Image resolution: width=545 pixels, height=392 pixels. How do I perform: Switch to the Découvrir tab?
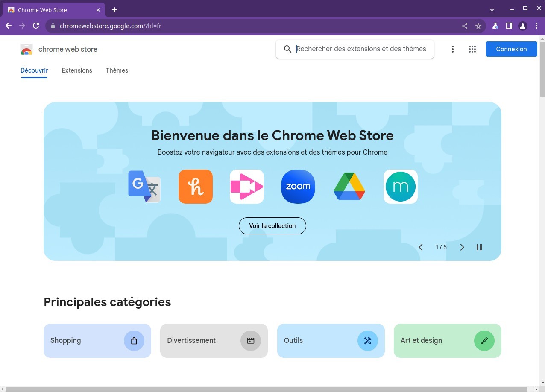point(34,70)
